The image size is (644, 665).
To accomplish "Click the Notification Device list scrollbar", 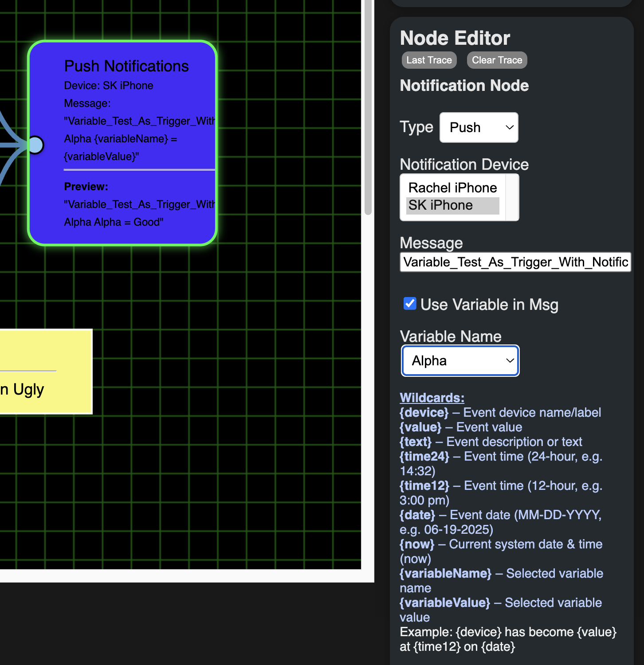I will click(512, 197).
